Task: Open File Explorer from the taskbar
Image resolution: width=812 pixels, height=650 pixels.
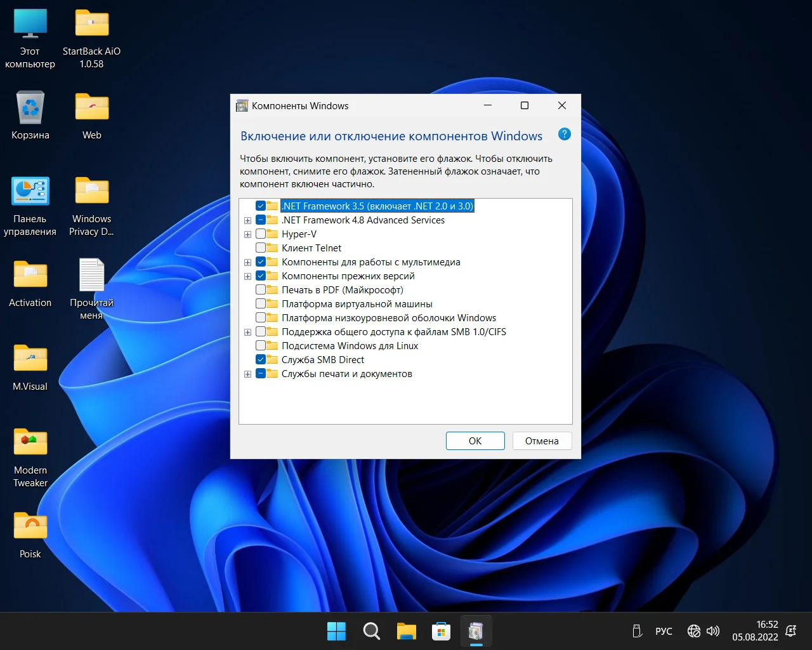Action: 406,631
